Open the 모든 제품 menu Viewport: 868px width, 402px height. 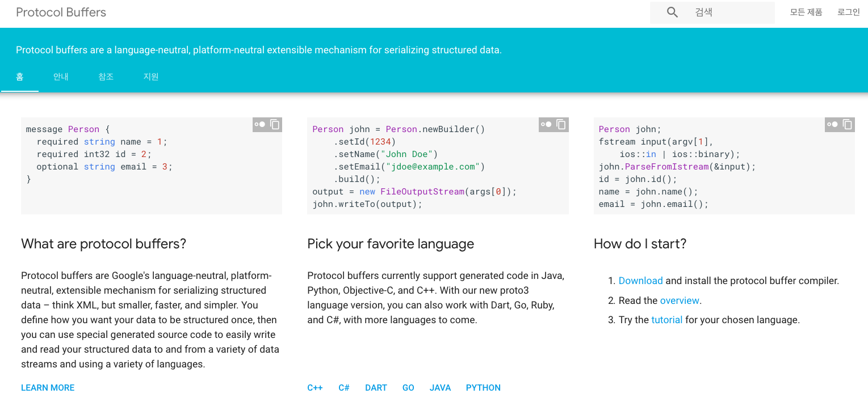pos(806,12)
